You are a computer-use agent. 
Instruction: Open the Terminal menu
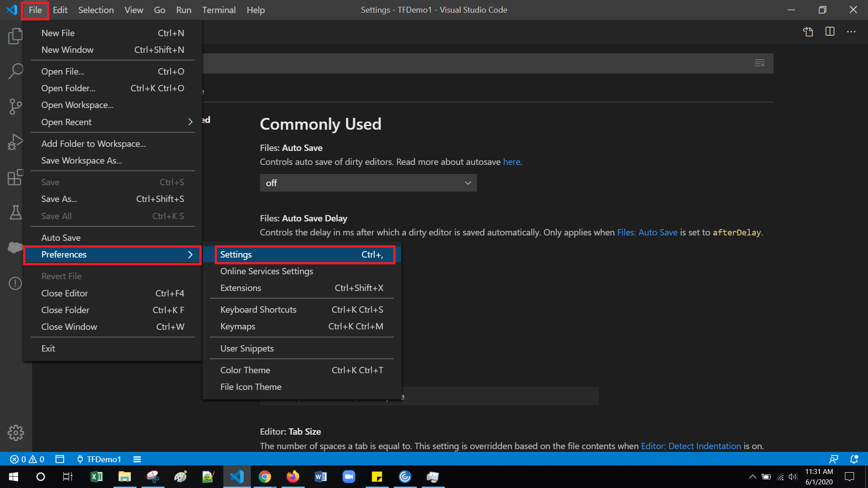pyautogui.click(x=219, y=9)
